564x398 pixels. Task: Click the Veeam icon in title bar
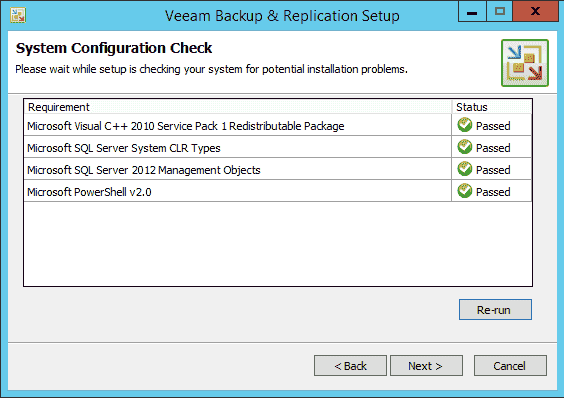pyautogui.click(x=18, y=16)
